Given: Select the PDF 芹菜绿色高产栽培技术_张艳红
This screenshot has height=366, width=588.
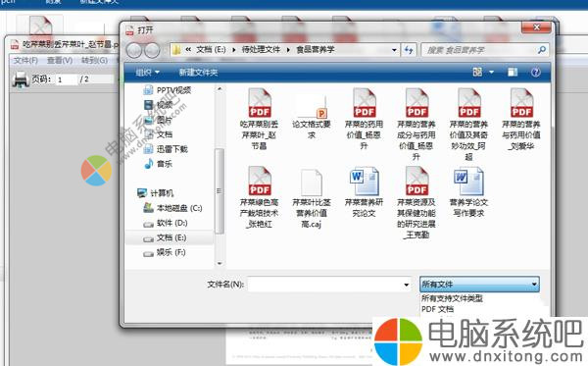Looking at the screenshot, I should pyautogui.click(x=259, y=197).
